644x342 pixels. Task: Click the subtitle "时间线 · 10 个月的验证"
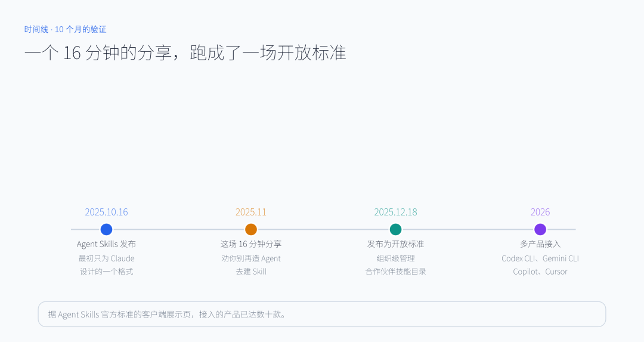[66, 29]
